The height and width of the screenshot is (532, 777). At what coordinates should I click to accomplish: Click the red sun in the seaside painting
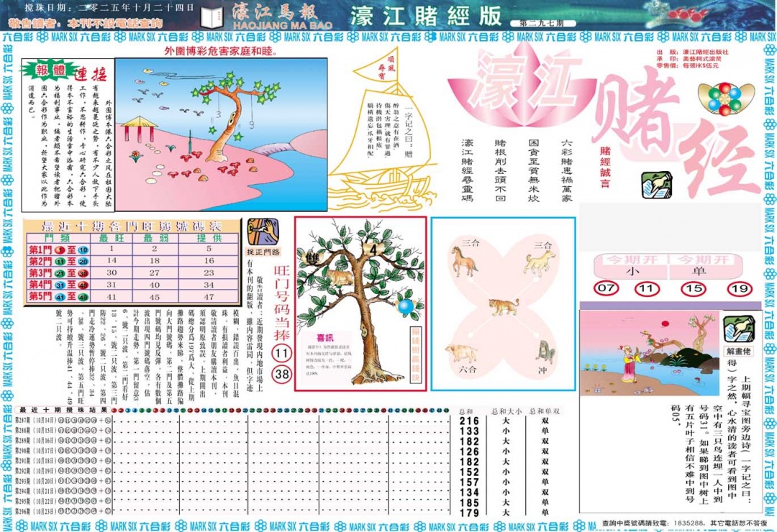tap(664, 324)
